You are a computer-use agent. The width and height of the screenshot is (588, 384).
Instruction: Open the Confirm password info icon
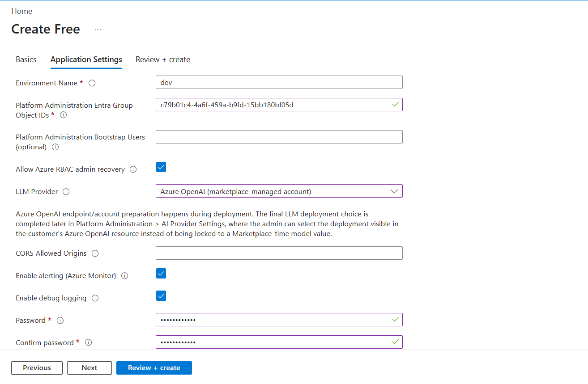click(88, 342)
